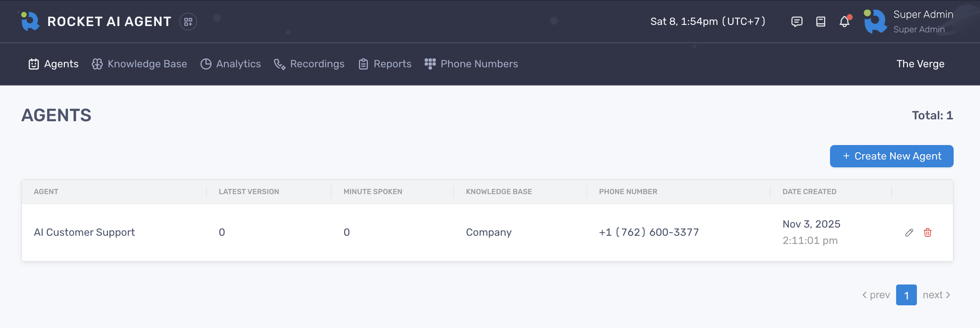Delete the AI Customer Support agent
This screenshot has height=328, width=980.
[927, 232]
